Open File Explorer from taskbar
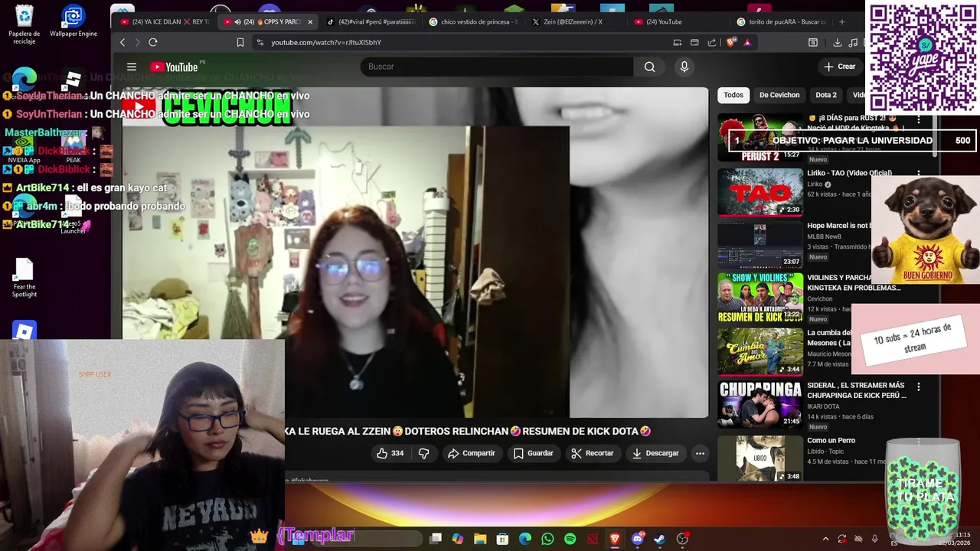The image size is (980, 551). 480,539
